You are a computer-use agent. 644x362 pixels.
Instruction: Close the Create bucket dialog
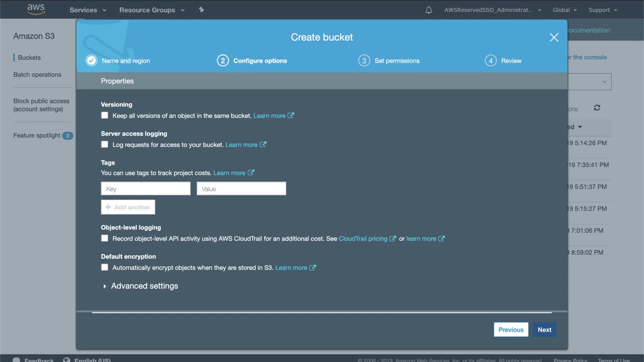(x=554, y=37)
